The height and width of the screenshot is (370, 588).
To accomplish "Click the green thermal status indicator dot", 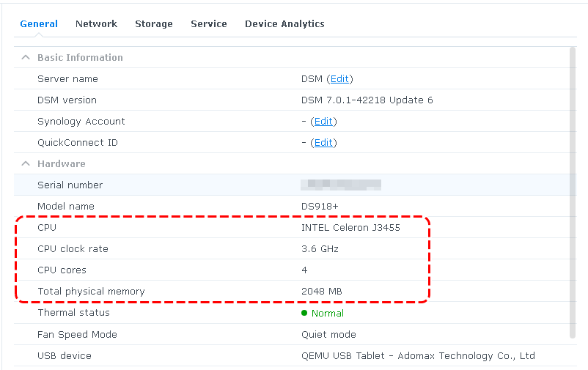I will coord(304,313).
